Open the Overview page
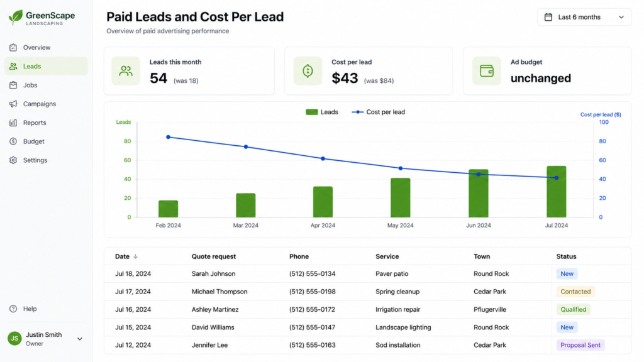 click(x=46, y=48)
